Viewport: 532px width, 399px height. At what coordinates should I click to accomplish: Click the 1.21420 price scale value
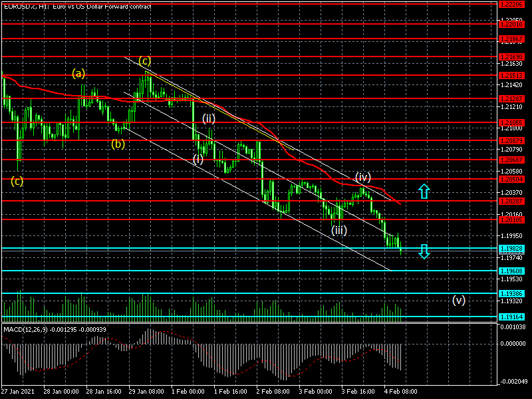[x=511, y=85]
